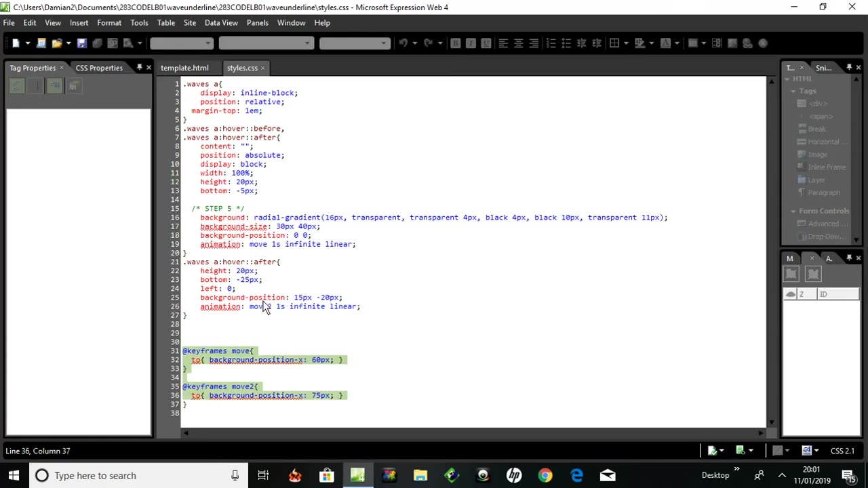This screenshot has width=868, height=488.
Task: Click Bullets list icon
Action: point(566,43)
